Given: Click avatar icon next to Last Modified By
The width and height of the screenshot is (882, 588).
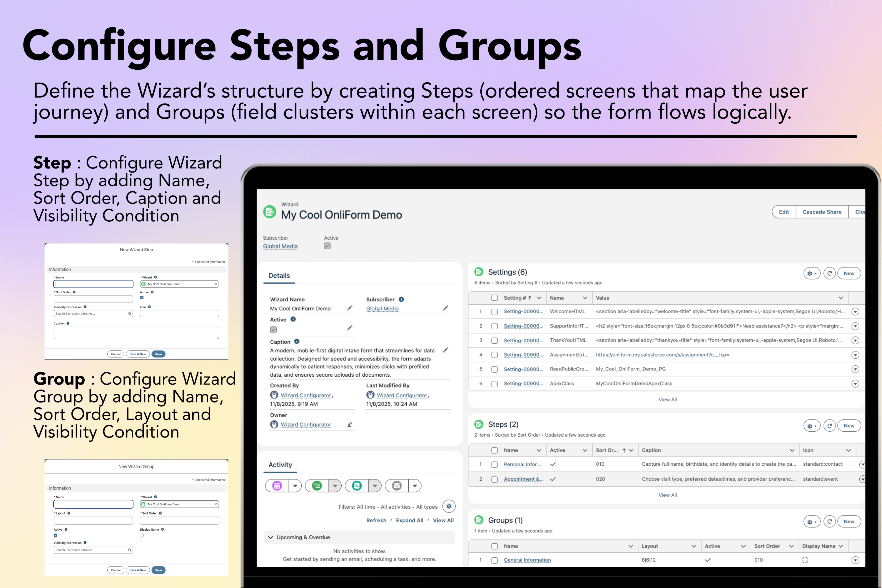Looking at the screenshot, I should coord(370,395).
